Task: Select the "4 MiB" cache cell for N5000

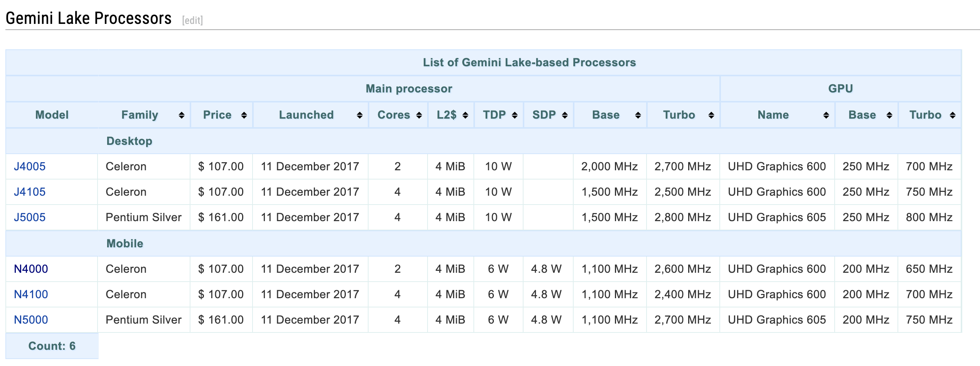Action: pyautogui.click(x=450, y=320)
